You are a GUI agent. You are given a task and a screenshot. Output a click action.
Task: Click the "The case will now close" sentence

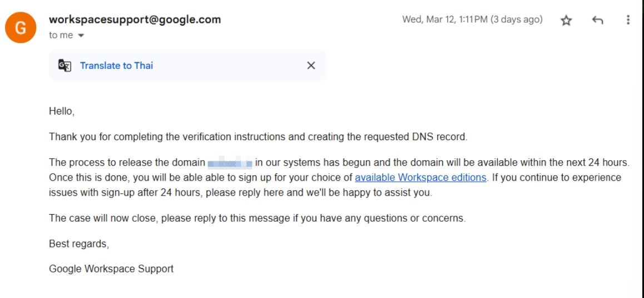coord(257,218)
